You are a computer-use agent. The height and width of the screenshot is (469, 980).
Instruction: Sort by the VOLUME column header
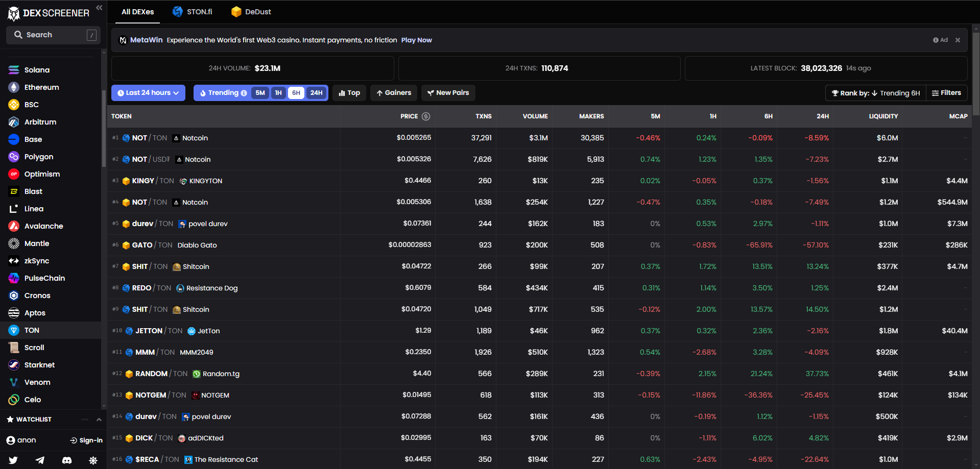535,116
